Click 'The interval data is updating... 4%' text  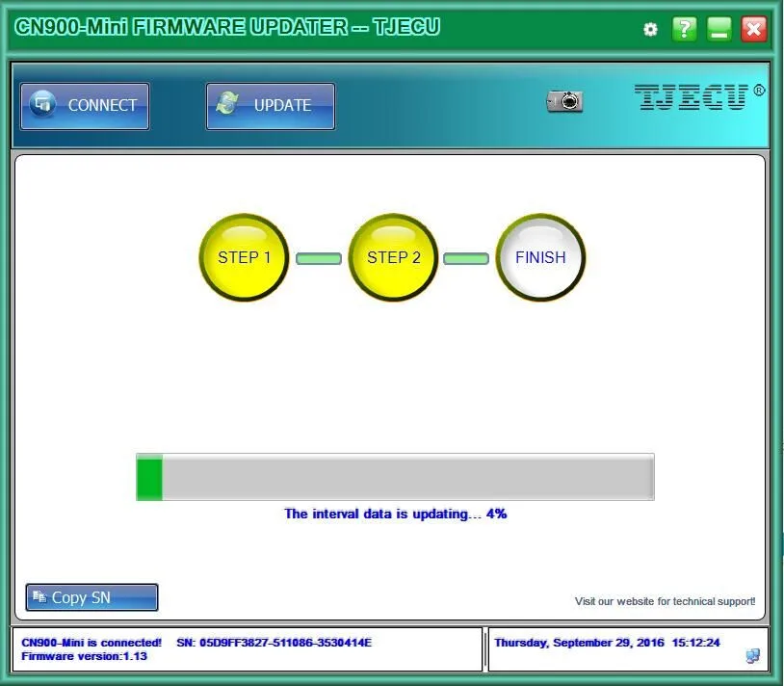tap(396, 514)
